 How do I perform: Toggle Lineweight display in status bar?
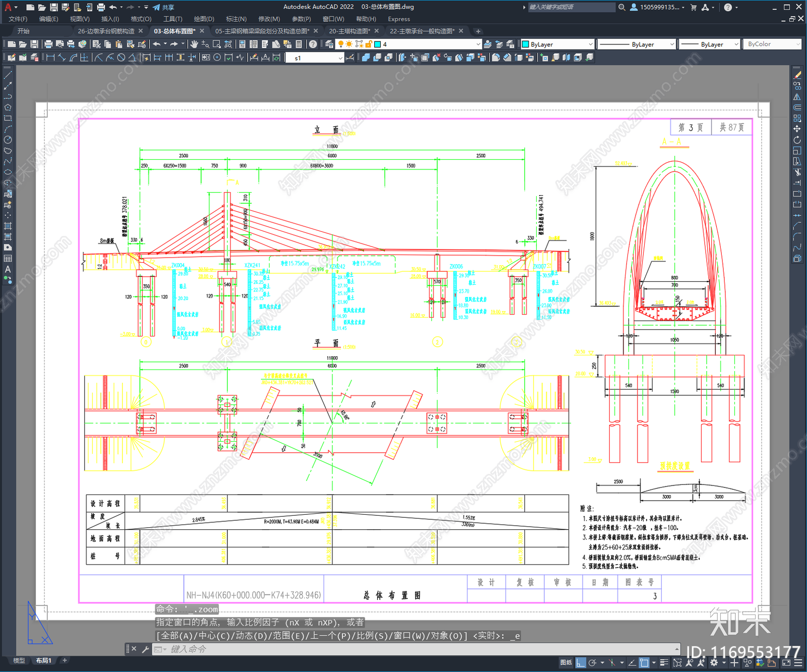(664, 662)
